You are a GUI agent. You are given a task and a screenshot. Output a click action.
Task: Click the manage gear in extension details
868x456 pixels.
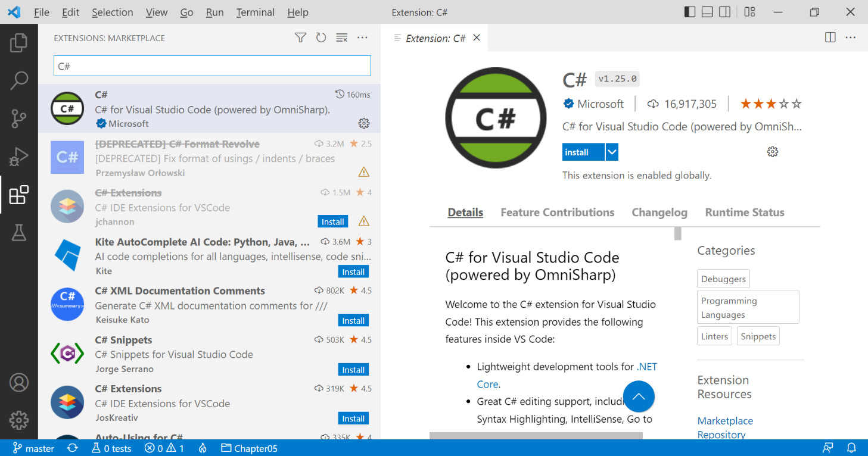click(x=773, y=152)
